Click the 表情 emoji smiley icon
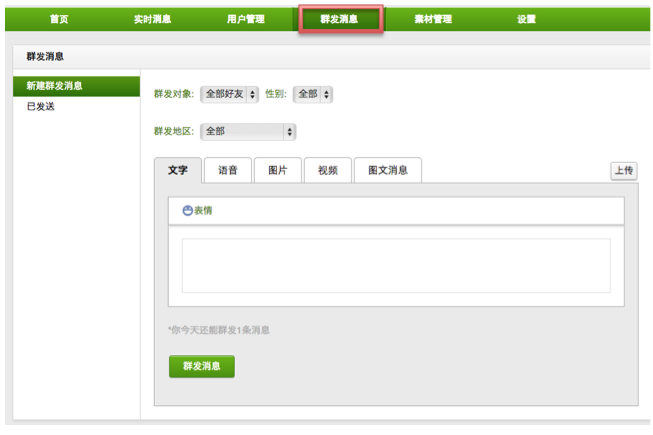This screenshot has width=653, height=435. [187, 211]
